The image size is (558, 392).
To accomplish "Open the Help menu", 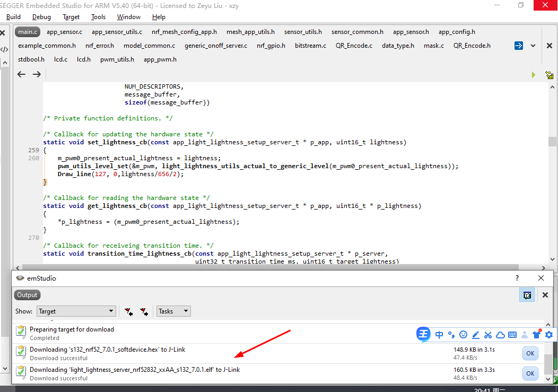I will 159,17.
